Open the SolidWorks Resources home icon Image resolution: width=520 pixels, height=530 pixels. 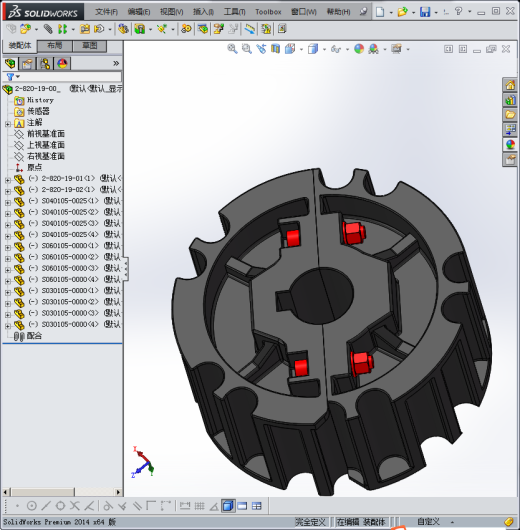(510, 85)
